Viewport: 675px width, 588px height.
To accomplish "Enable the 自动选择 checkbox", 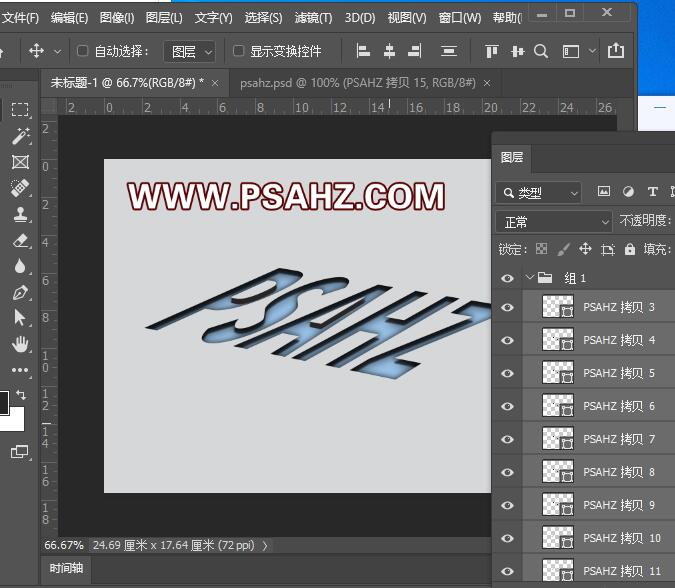I will point(82,51).
